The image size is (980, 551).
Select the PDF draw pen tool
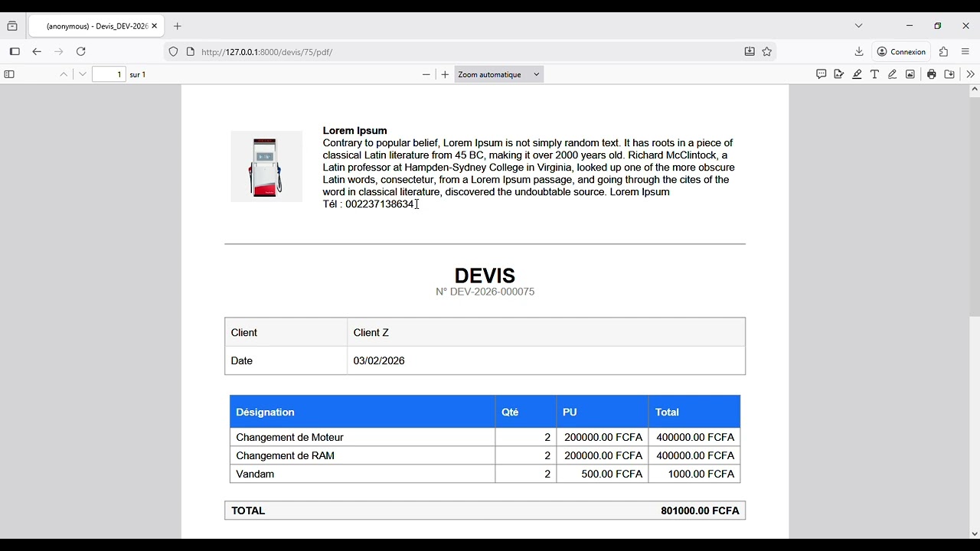click(893, 74)
